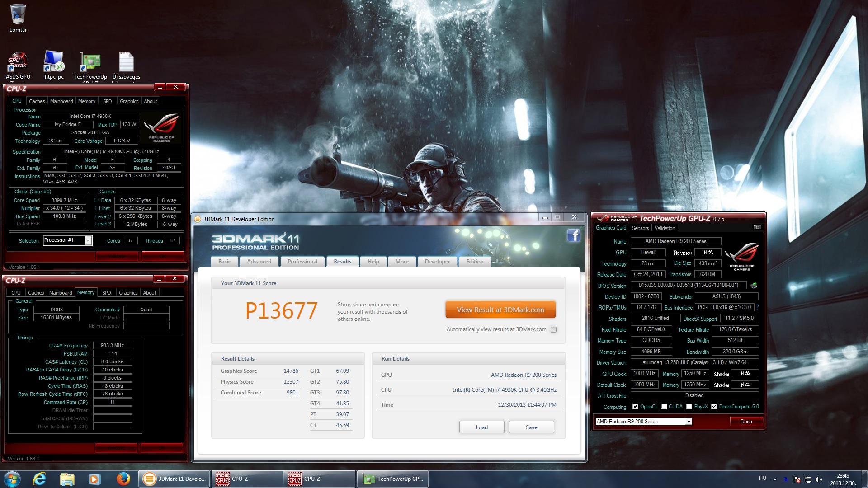
Task: Click the BIOS save chip icon
Action: point(754,286)
